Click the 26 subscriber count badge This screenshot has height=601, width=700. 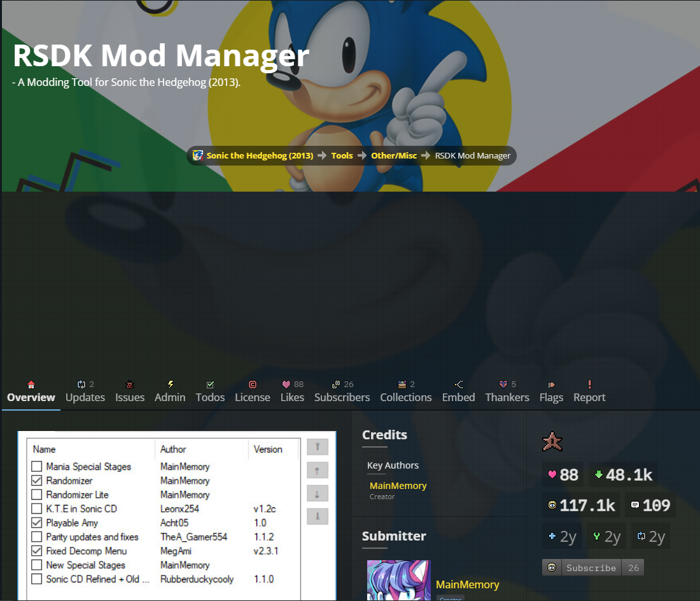click(633, 567)
